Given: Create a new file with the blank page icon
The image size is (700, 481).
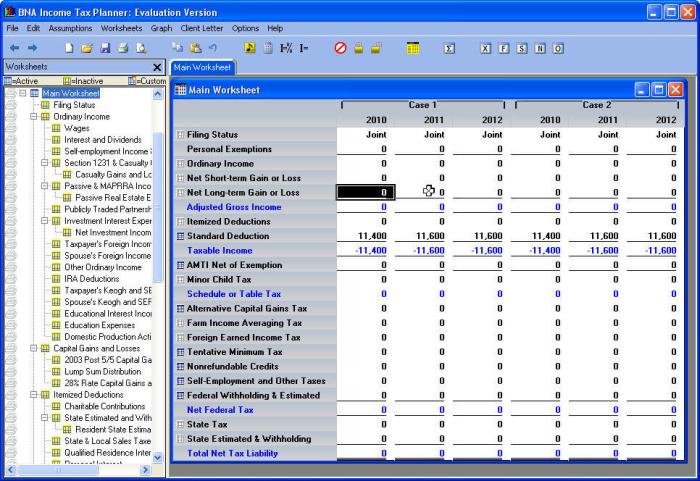Looking at the screenshot, I should (x=69, y=48).
